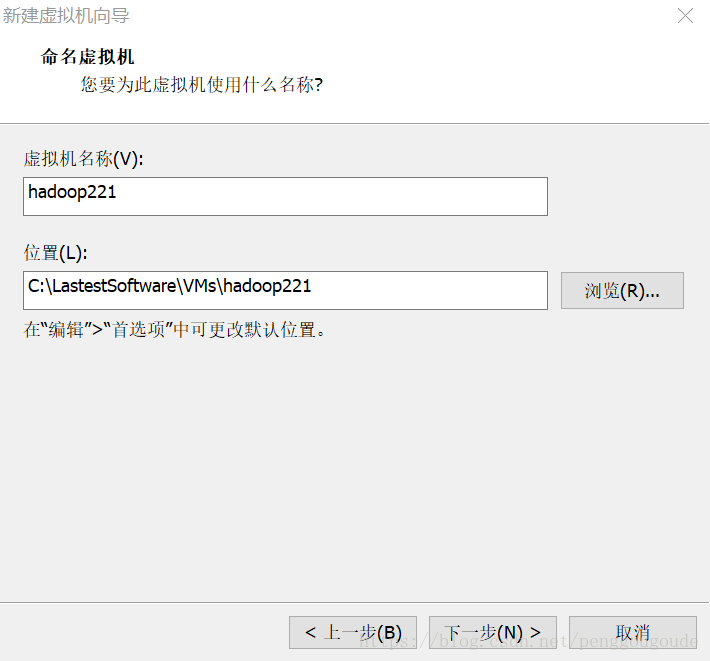710x661 pixels.
Task: Click the location path field C:\LastestSoftware\VMs\hadoop221
Action: pyautogui.click(x=285, y=291)
